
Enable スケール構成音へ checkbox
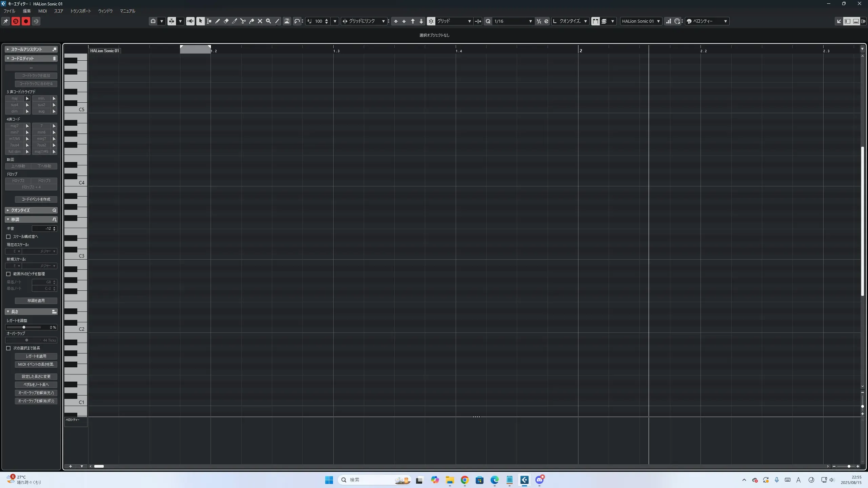(8, 237)
